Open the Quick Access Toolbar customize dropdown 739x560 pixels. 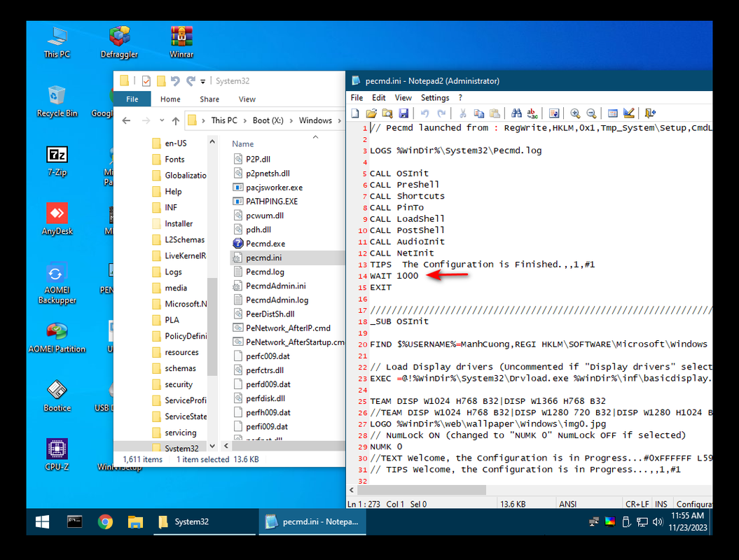[x=202, y=81]
